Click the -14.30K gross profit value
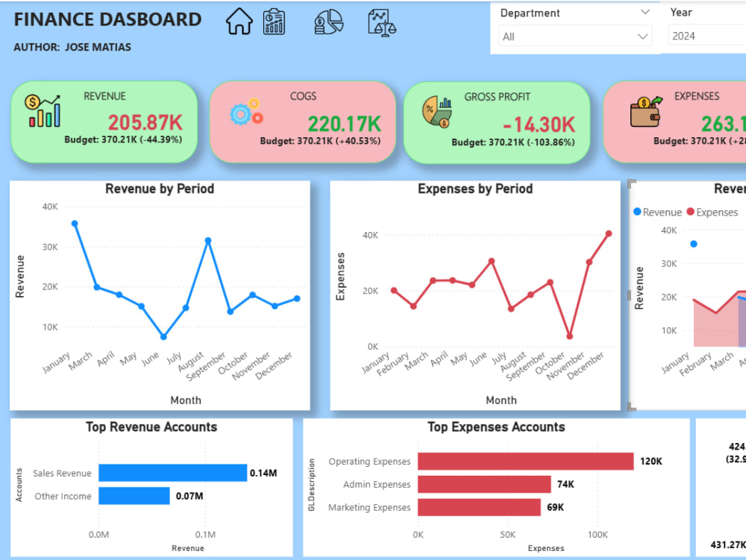 (539, 125)
